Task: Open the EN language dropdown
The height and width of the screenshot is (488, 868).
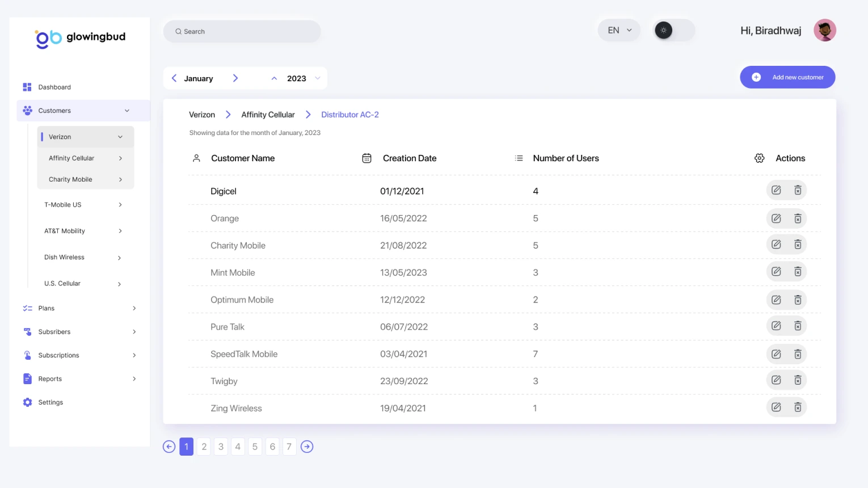Action: coord(619,30)
